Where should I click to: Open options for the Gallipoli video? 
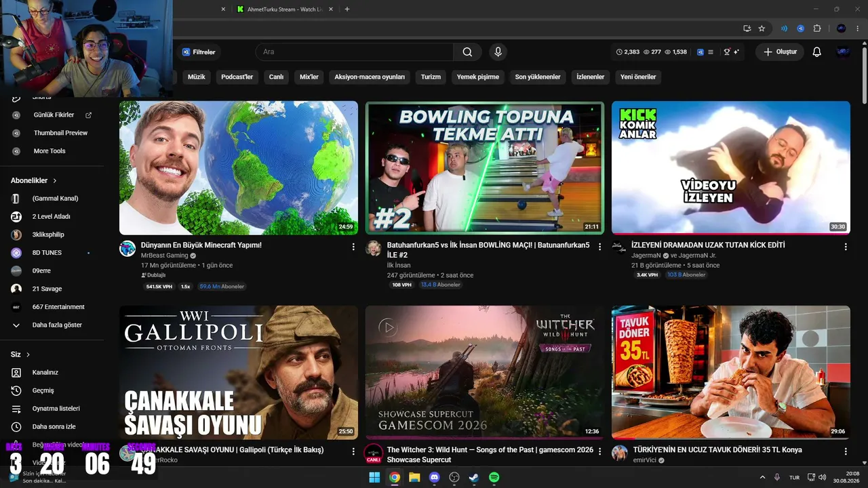[x=353, y=451]
